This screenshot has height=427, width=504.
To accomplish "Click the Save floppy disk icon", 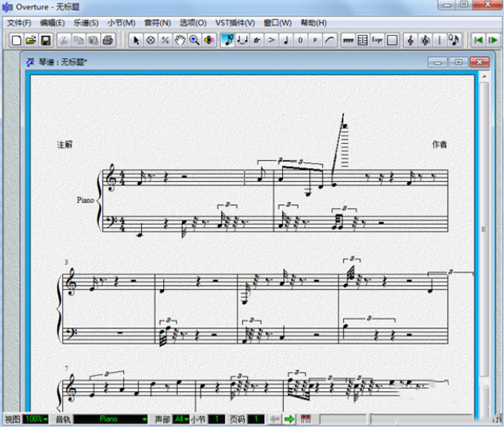I will [46, 39].
